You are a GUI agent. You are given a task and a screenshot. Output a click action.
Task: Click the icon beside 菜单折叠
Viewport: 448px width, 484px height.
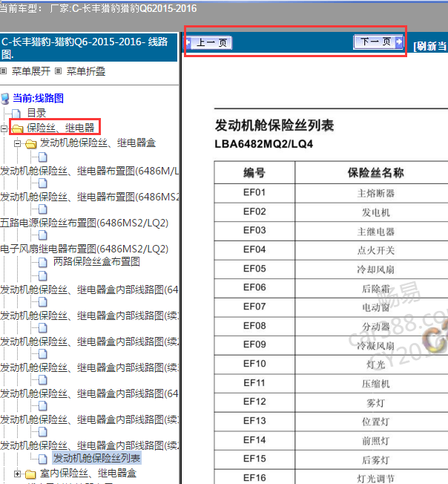coord(59,71)
